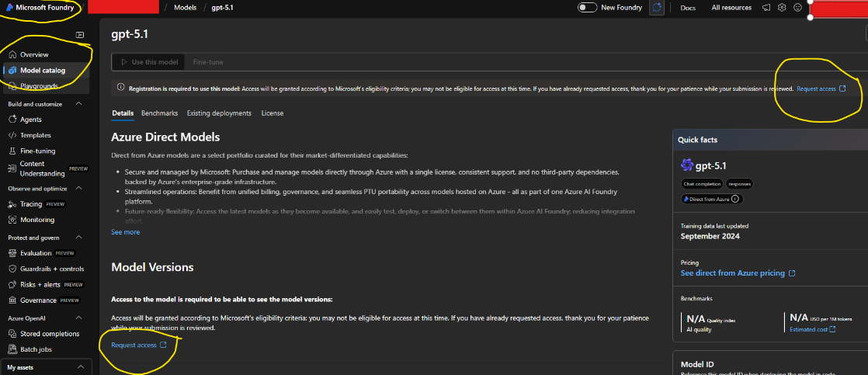The width and height of the screenshot is (868, 375).
Task: Collapse the Protect and govern section
Action: 78,238
